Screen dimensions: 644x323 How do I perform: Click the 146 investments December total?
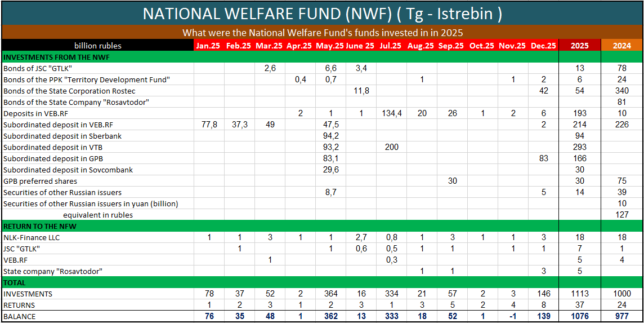[x=543, y=294]
